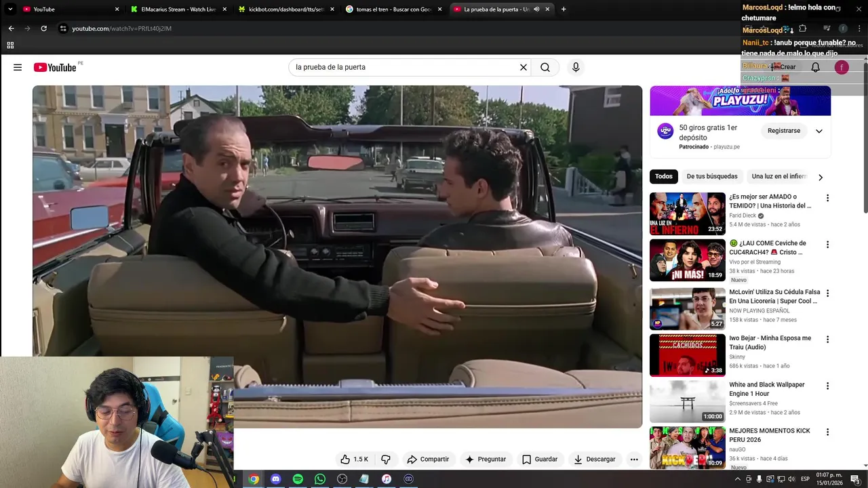
Task: Open WhatsApp from taskbar
Action: point(320,479)
